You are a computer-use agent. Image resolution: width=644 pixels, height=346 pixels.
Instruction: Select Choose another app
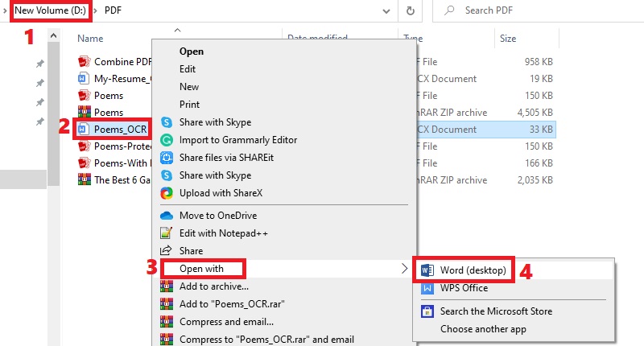pyautogui.click(x=483, y=329)
